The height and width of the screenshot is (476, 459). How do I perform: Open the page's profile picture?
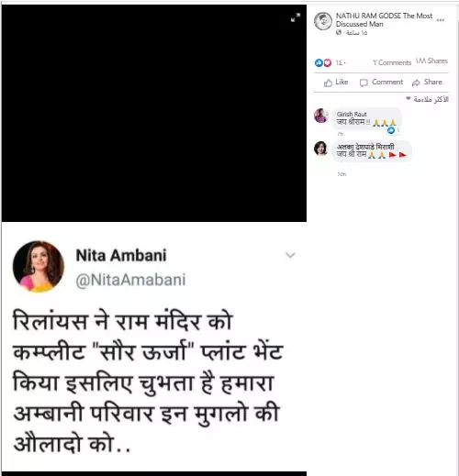(323, 21)
